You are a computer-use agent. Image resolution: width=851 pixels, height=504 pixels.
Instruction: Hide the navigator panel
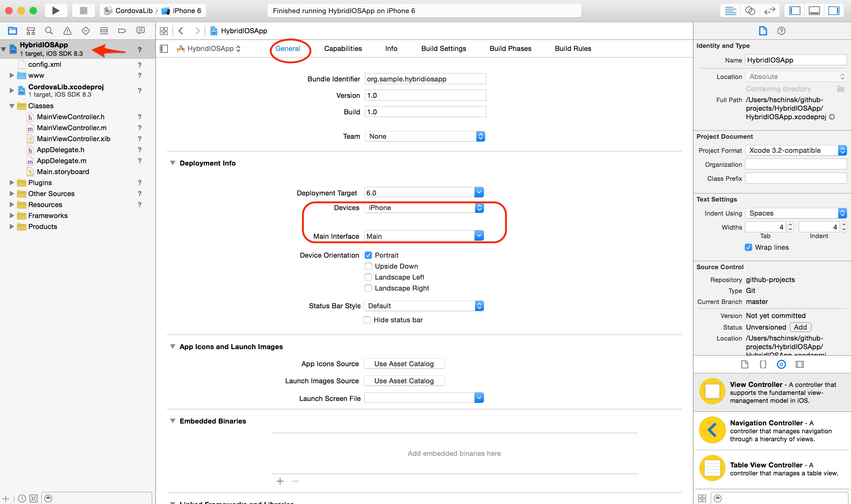point(795,11)
